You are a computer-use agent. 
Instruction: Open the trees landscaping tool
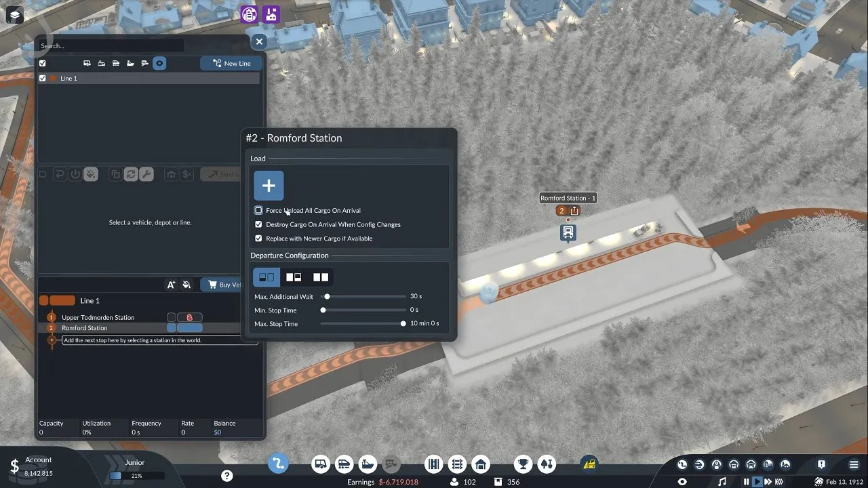click(x=546, y=464)
